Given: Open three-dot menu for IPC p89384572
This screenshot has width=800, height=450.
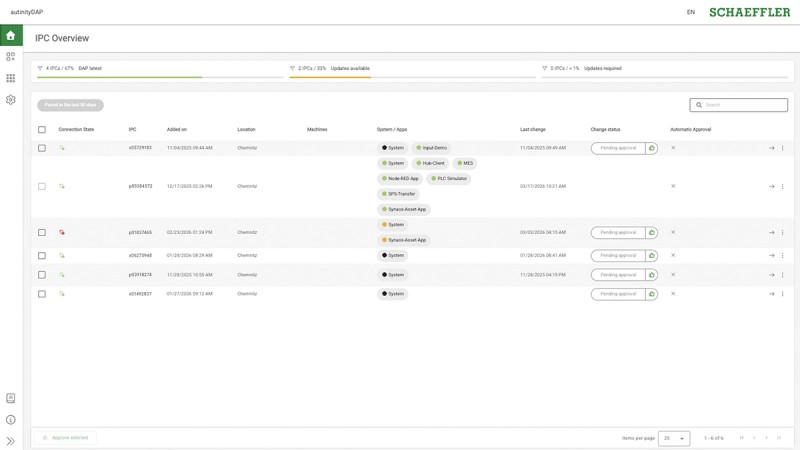Looking at the screenshot, I should [x=783, y=187].
